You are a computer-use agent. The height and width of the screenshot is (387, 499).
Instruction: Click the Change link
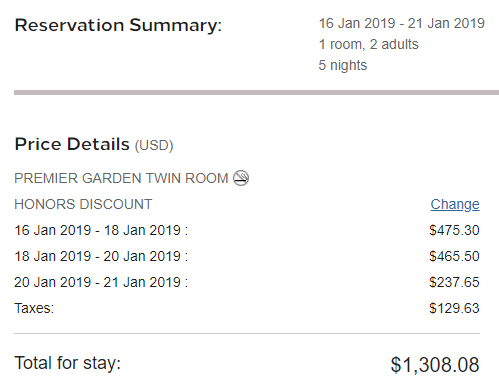[x=455, y=204]
